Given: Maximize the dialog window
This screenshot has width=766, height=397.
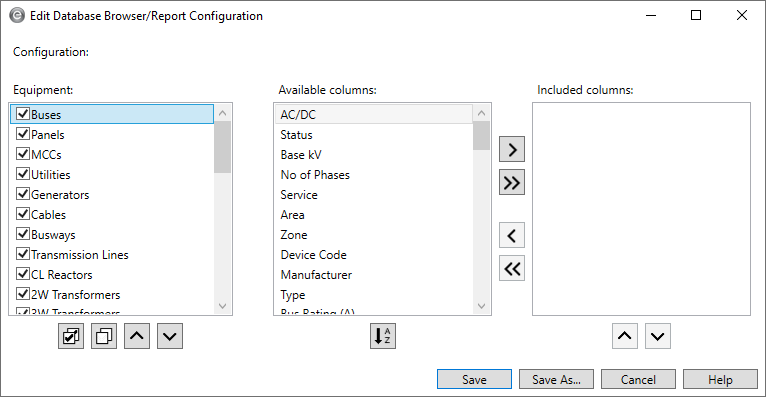Looking at the screenshot, I should 696,16.
